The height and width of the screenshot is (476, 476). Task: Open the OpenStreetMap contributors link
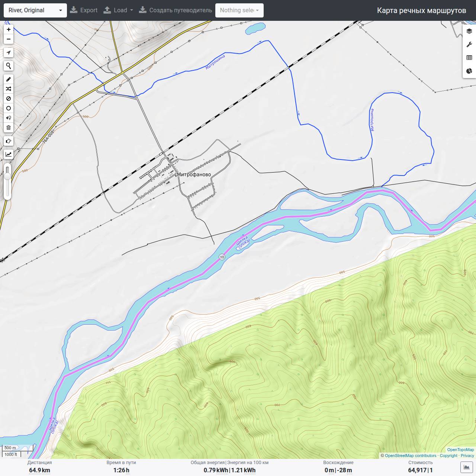(x=410, y=456)
